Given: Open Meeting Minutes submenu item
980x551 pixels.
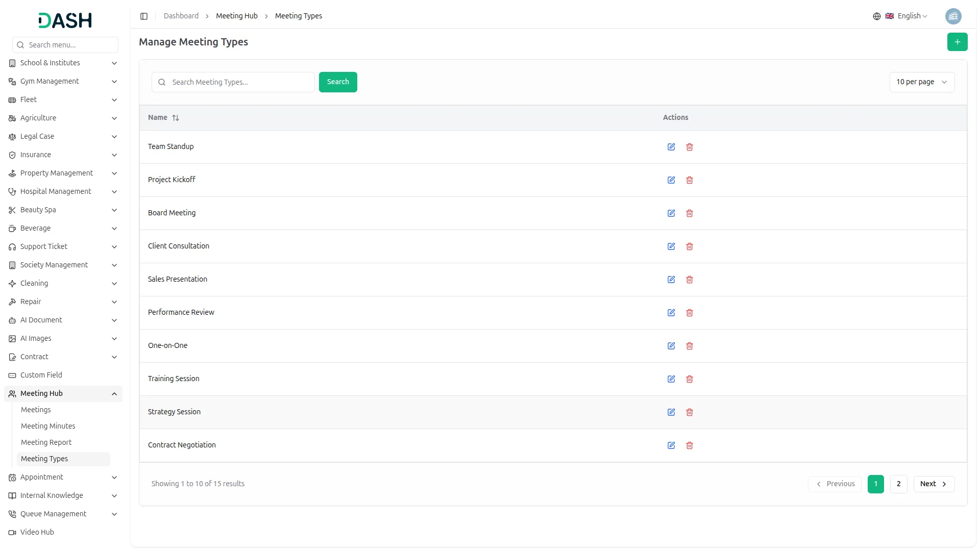Looking at the screenshot, I should [48, 426].
